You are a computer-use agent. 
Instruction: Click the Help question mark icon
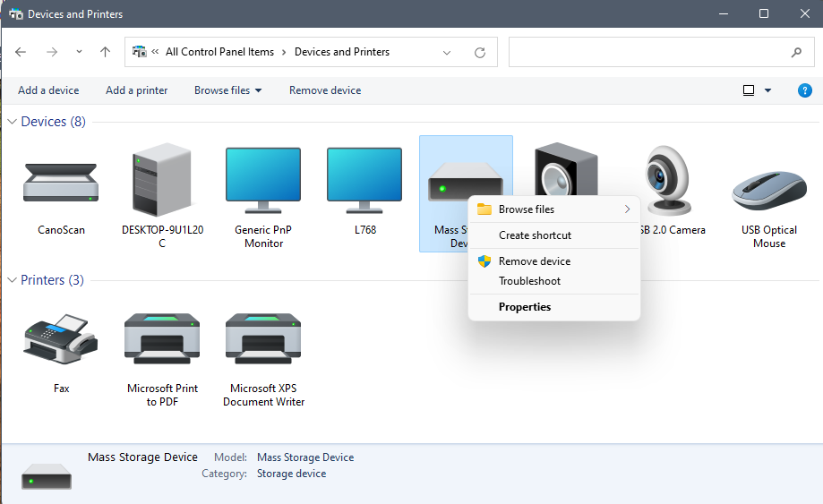point(804,90)
